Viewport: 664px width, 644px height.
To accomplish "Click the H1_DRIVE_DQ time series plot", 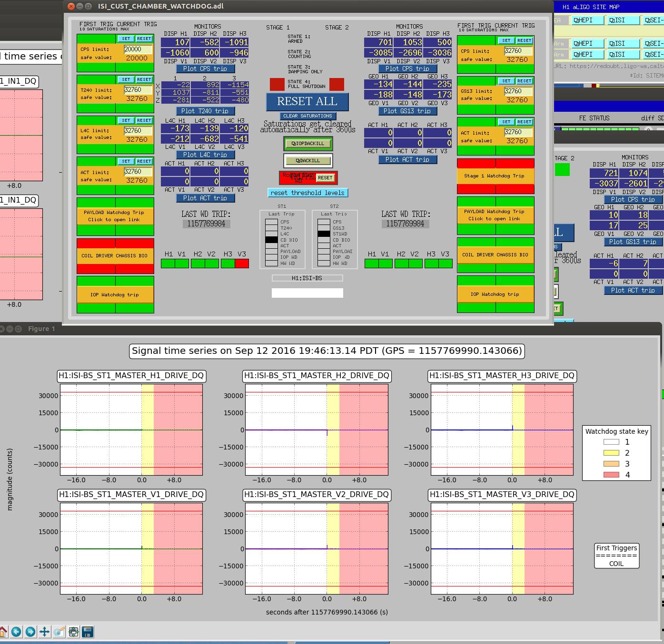I will (x=131, y=430).
